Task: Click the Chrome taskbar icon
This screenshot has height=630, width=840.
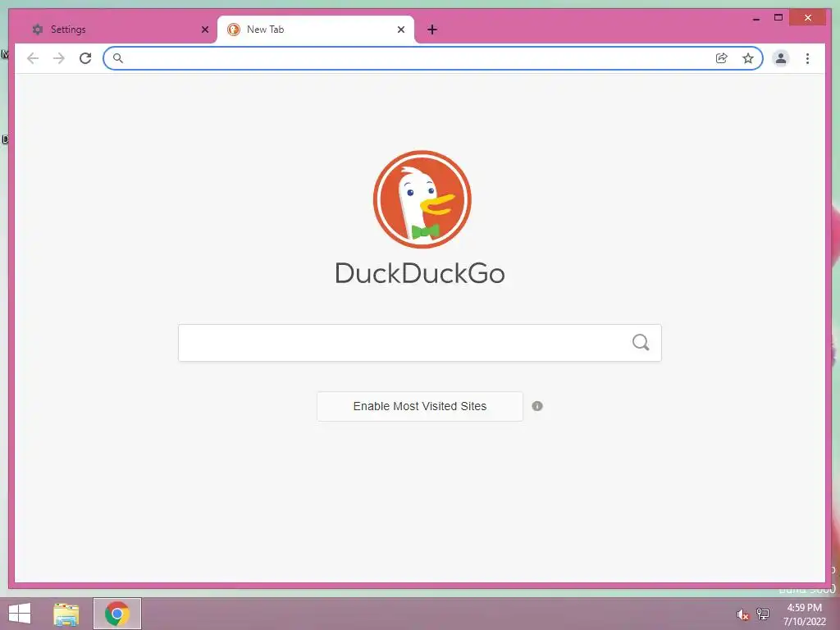Action: (x=117, y=614)
